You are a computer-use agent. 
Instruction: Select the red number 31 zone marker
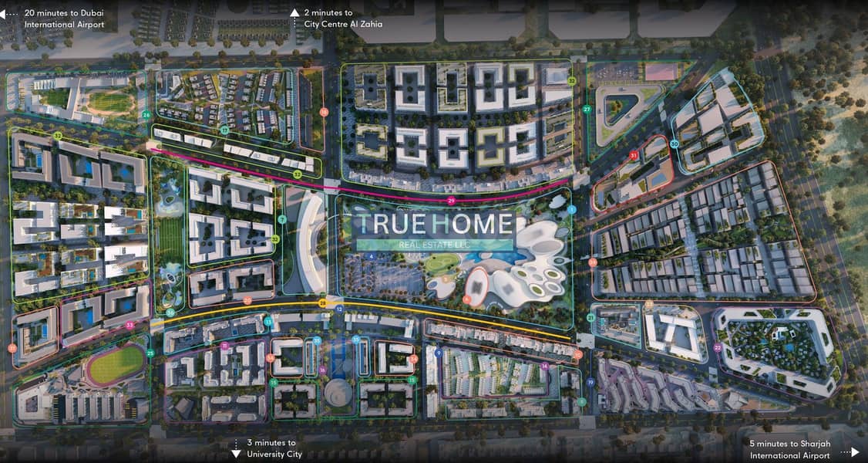(x=634, y=156)
